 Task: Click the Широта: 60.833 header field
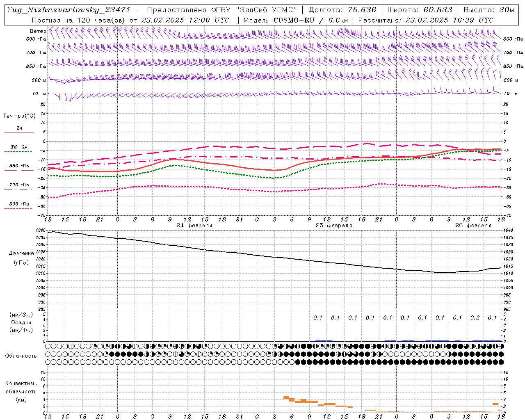[x=420, y=10]
